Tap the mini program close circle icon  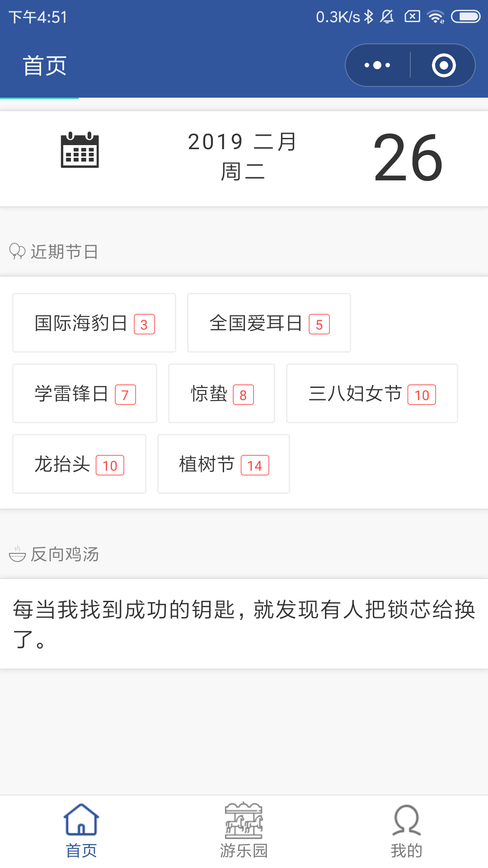444,66
